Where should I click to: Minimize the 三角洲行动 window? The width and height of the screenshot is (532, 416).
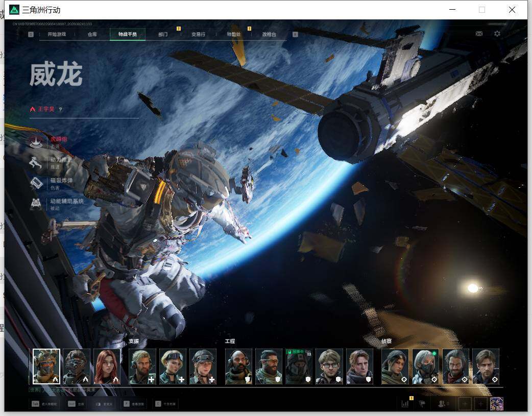(452, 10)
